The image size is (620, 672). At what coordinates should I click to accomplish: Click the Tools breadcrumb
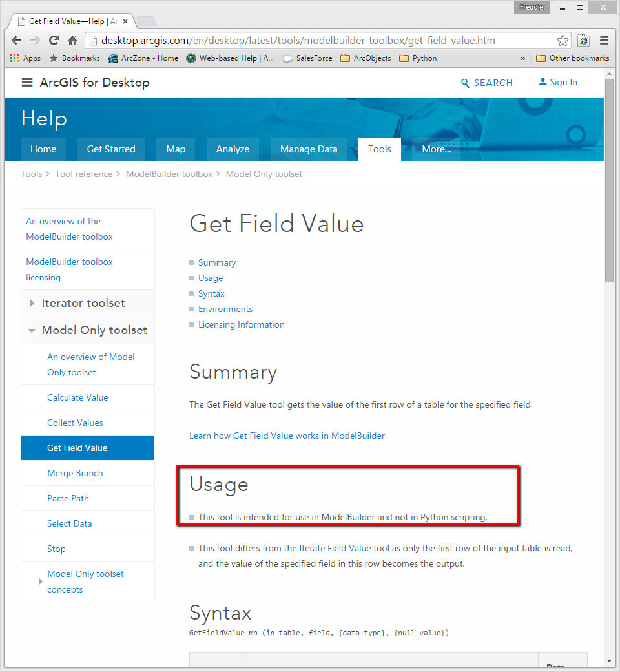pyautogui.click(x=31, y=174)
